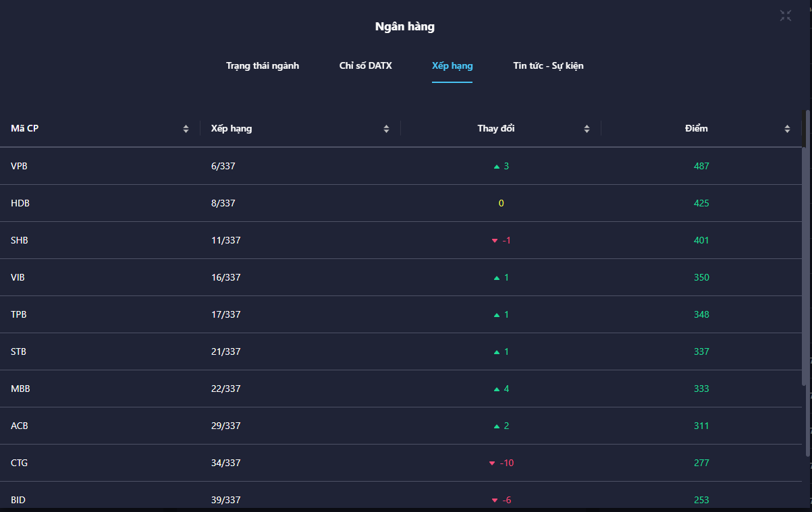The height and width of the screenshot is (512, 812).
Task: Click green up arrow in MBB row
Action: 497,389
